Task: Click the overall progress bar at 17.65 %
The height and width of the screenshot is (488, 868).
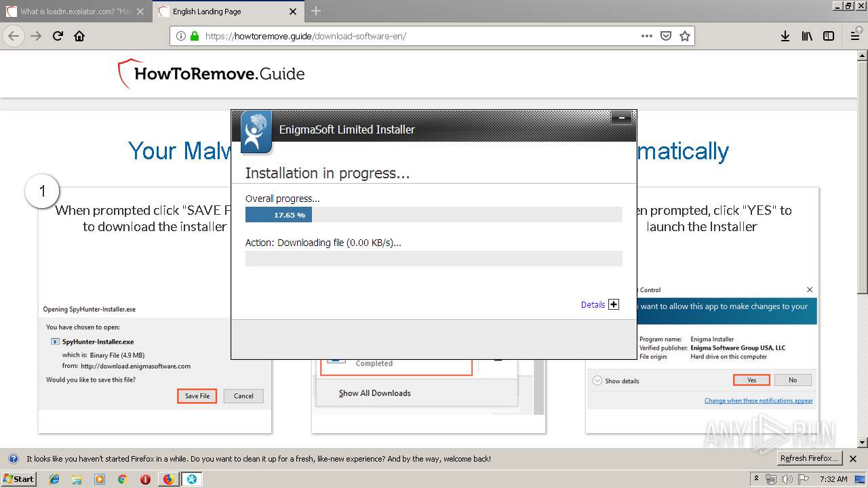Action: point(434,215)
